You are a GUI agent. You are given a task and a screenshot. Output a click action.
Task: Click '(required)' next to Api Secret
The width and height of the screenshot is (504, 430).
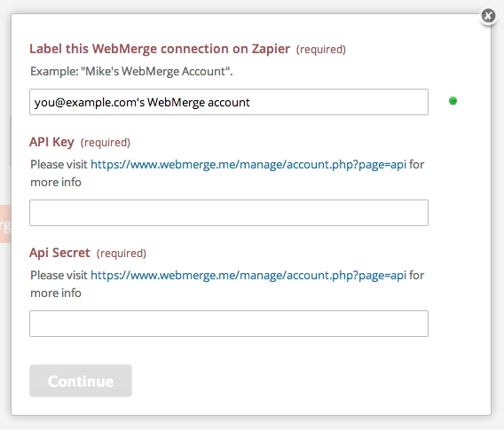(x=122, y=253)
